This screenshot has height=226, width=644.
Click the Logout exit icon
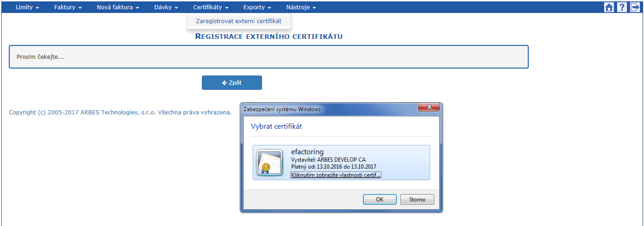tap(635, 7)
